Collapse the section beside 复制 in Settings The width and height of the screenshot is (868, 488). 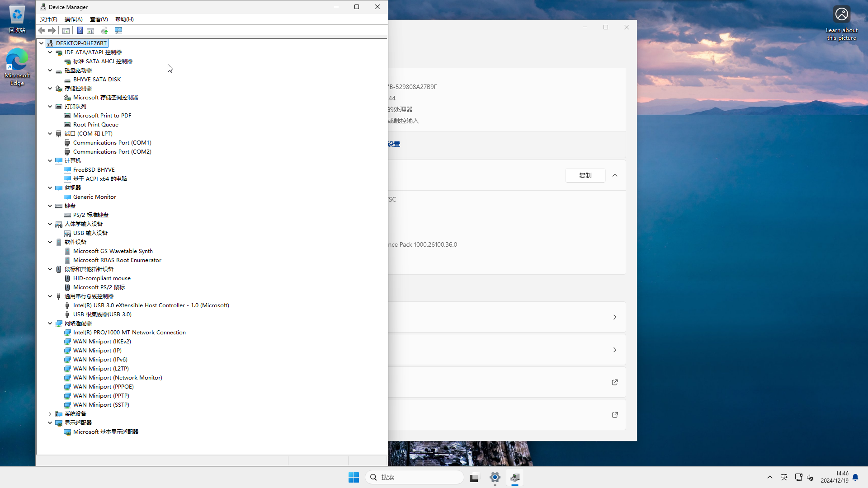pyautogui.click(x=615, y=175)
